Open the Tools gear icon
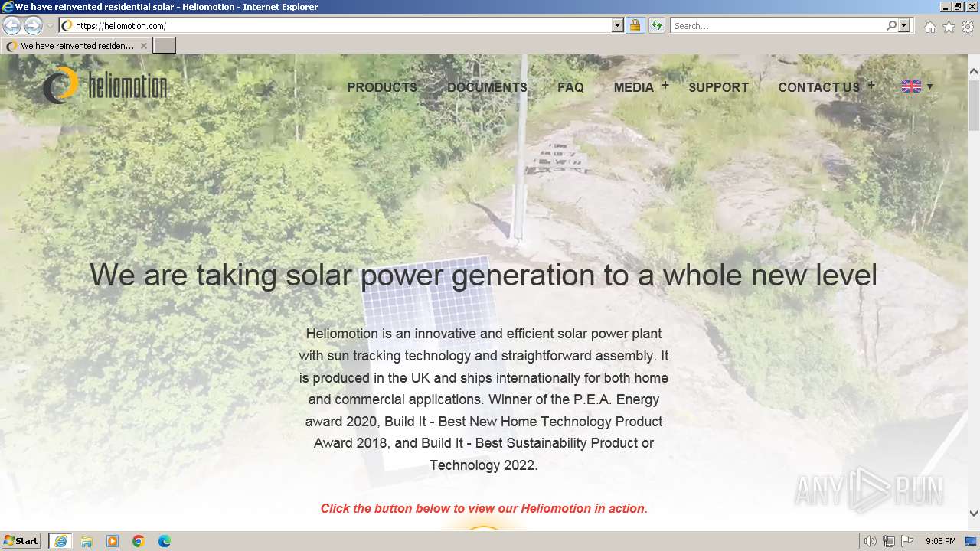This screenshot has height=551, width=980. pos(968,27)
